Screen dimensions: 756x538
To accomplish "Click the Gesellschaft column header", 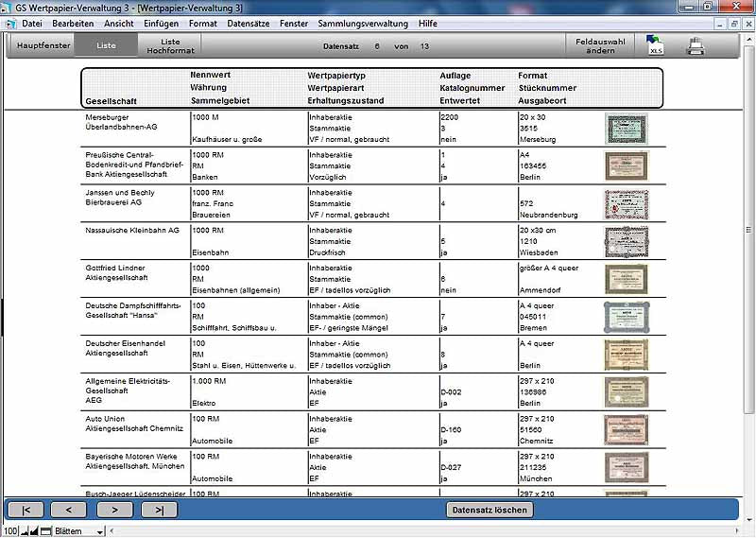I will [x=110, y=100].
